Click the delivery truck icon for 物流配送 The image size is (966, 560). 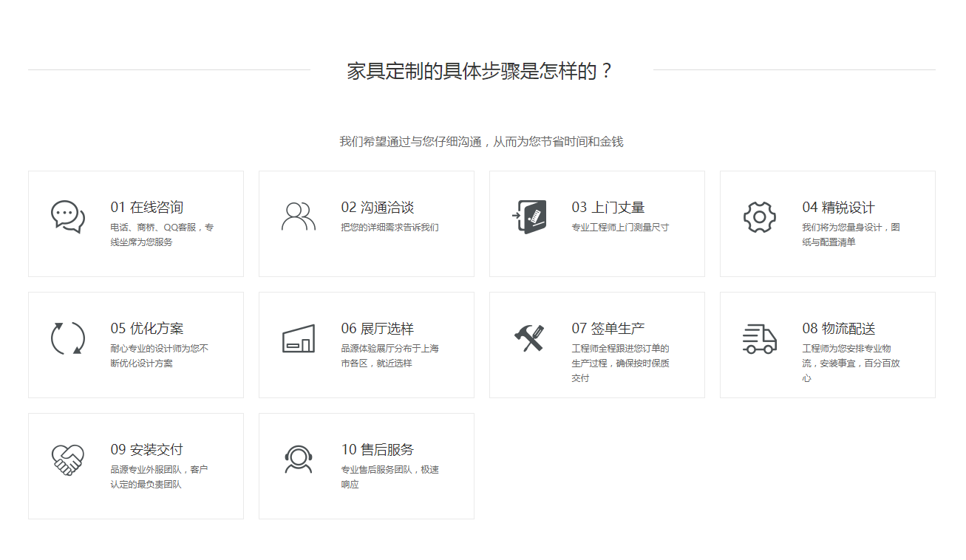point(760,338)
